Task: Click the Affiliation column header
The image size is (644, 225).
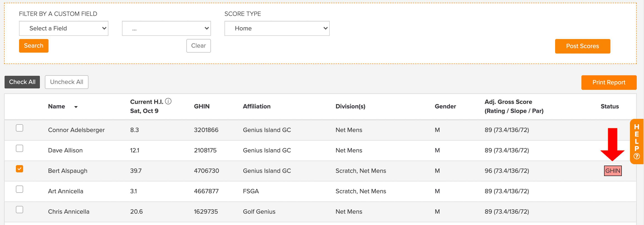Action: click(x=257, y=107)
